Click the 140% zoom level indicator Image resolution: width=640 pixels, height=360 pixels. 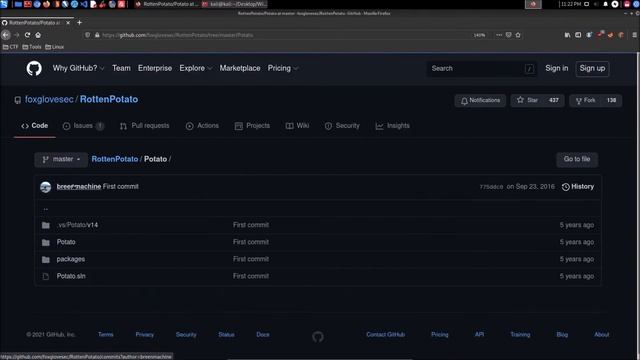[x=479, y=35]
